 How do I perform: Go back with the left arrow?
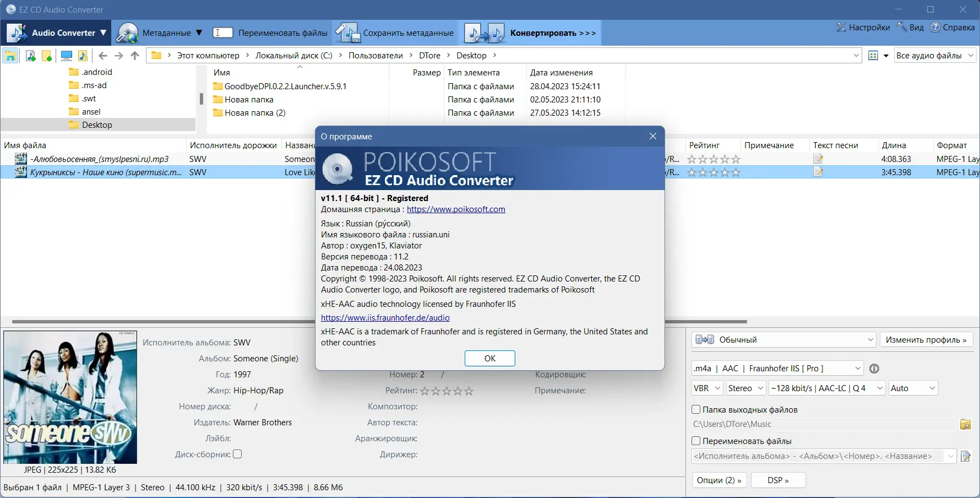click(x=103, y=56)
